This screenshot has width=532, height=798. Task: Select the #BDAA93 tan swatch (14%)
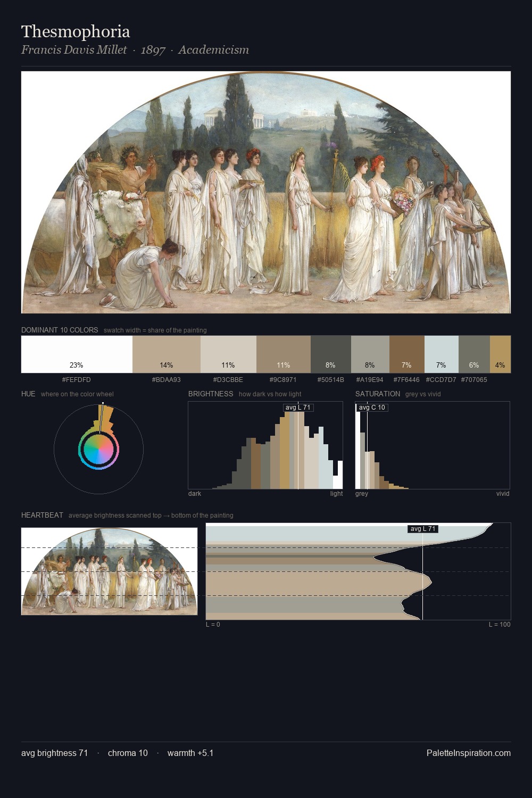[x=167, y=354]
